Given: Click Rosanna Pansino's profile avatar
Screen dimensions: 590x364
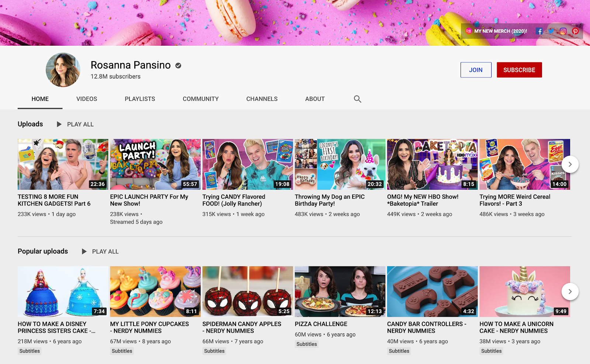Looking at the screenshot, I should (x=63, y=70).
